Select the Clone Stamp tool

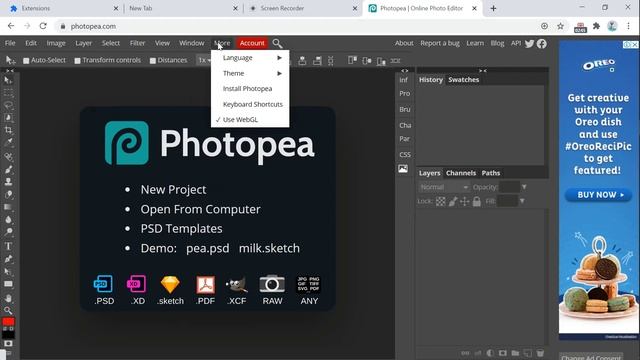(x=8, y=182)
